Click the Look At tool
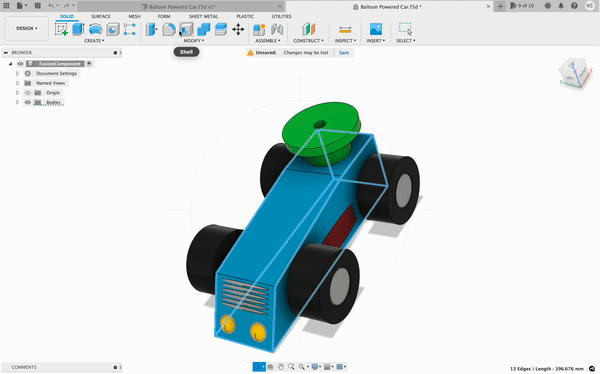Image resolution: width=600 pixels, height=374 pixels. coord(271,367)
